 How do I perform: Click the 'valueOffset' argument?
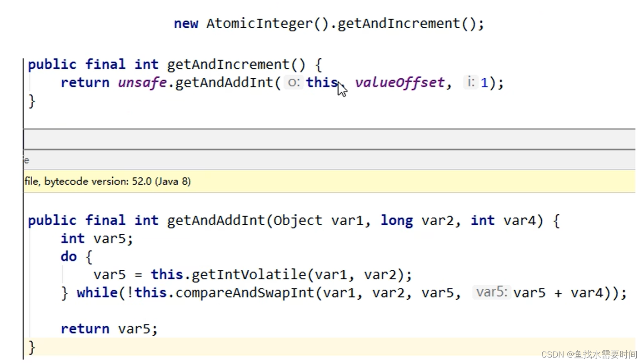tap(399, 83)
